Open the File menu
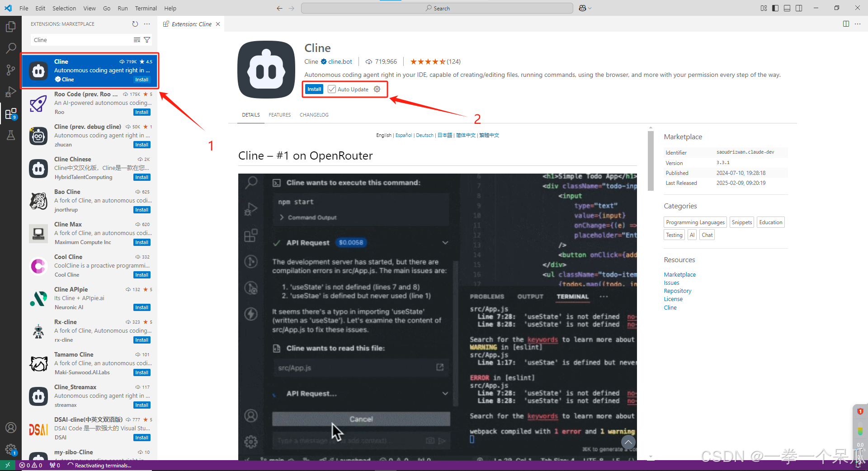868x471 pixels. coord(24,8)
